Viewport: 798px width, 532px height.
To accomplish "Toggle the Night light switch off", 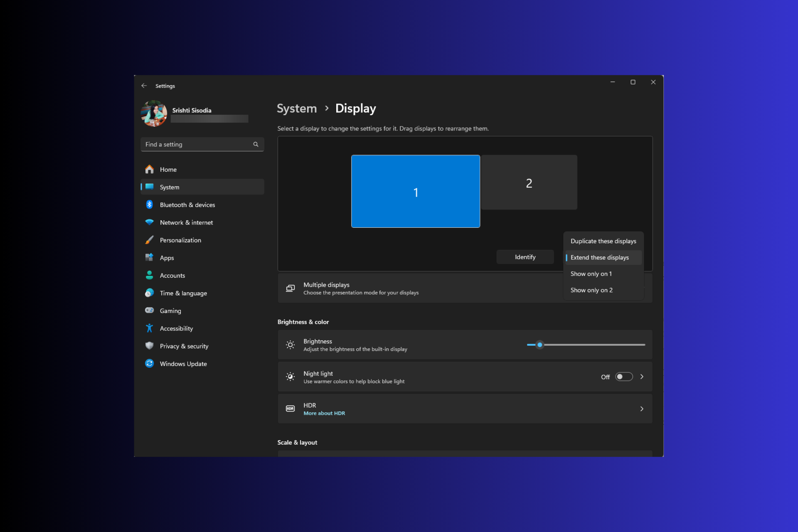I will pos(623,377).
